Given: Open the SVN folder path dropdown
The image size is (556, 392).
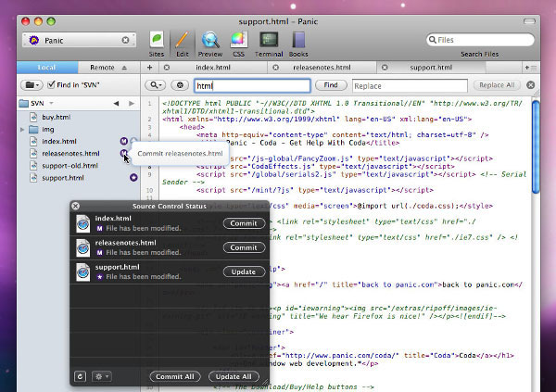Looking at the screenshot, I should point(36,103).
